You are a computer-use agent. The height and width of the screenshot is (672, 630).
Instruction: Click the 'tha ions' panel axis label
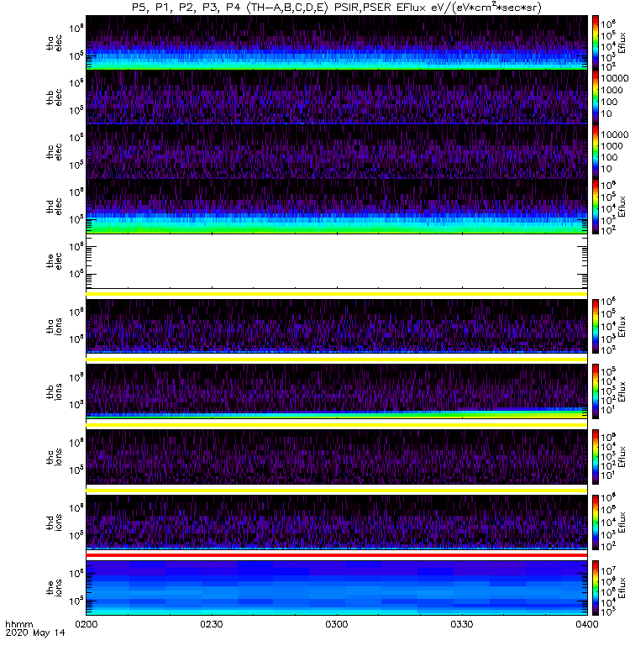54,326
